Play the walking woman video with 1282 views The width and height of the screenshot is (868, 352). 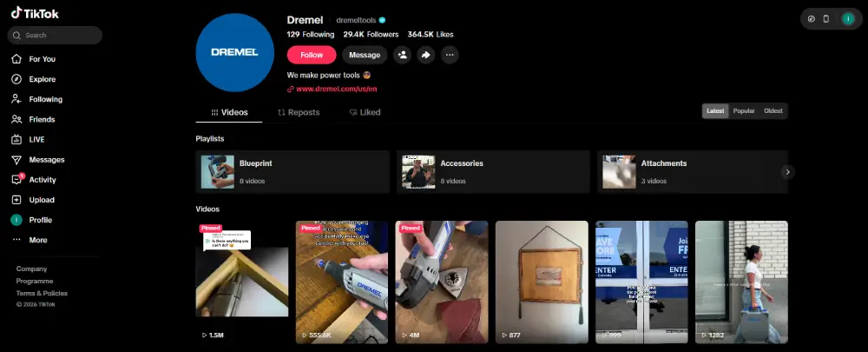tap(742, 282)
